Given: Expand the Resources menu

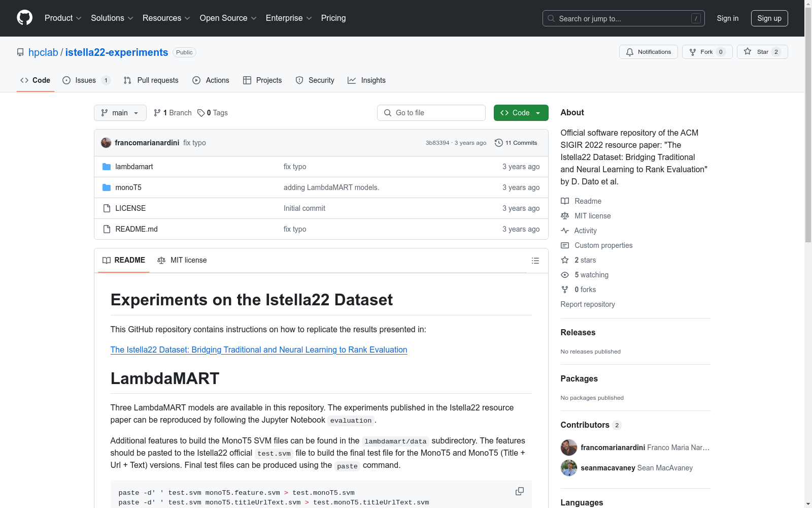Looking at the screenshot, I should tap(166, 18).
